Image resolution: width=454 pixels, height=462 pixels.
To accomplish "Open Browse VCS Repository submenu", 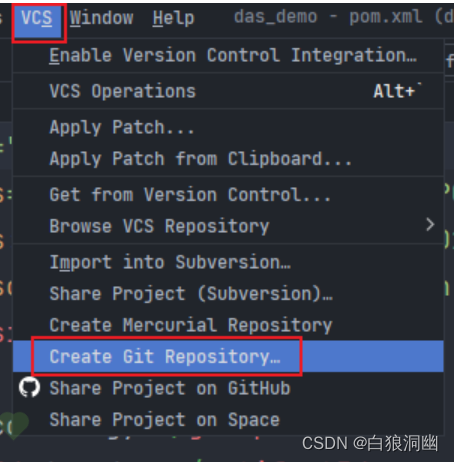I will click(228, 226).
